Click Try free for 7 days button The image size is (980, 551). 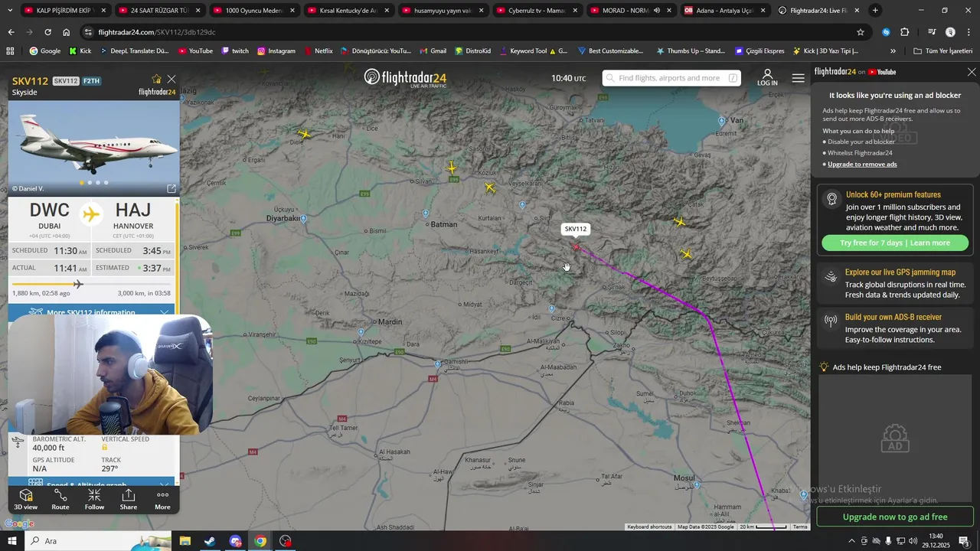895,243
